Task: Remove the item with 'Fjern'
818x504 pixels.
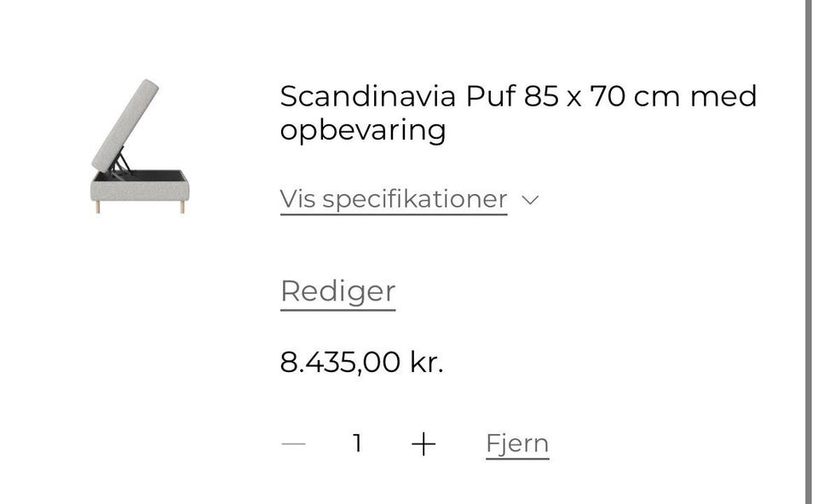Action: click(x=517, y=444)
